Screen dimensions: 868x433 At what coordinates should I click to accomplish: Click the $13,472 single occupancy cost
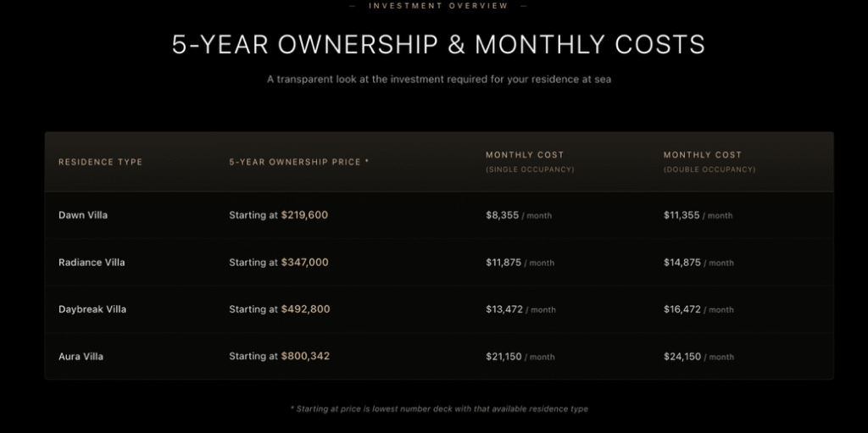click(x=505, y=309)
